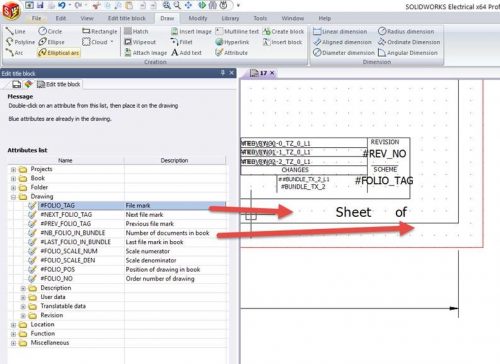Select the Multiline text tool
The width and height of the screenshot is (500, 364).
click(237, 31)
